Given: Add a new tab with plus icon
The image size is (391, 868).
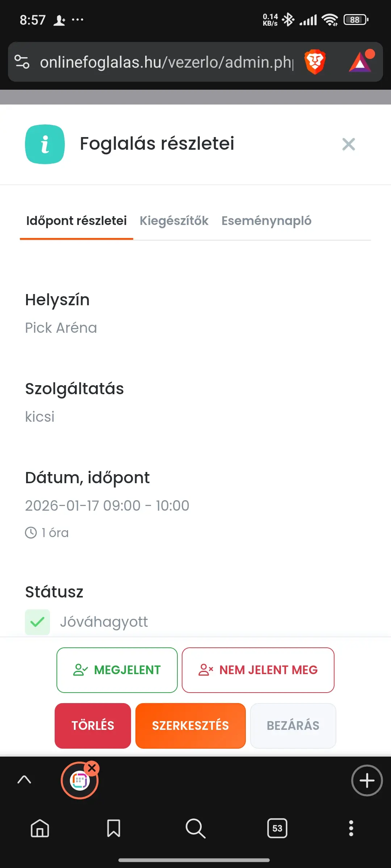Looking at the screenshot, I should (x=367, y=780).
